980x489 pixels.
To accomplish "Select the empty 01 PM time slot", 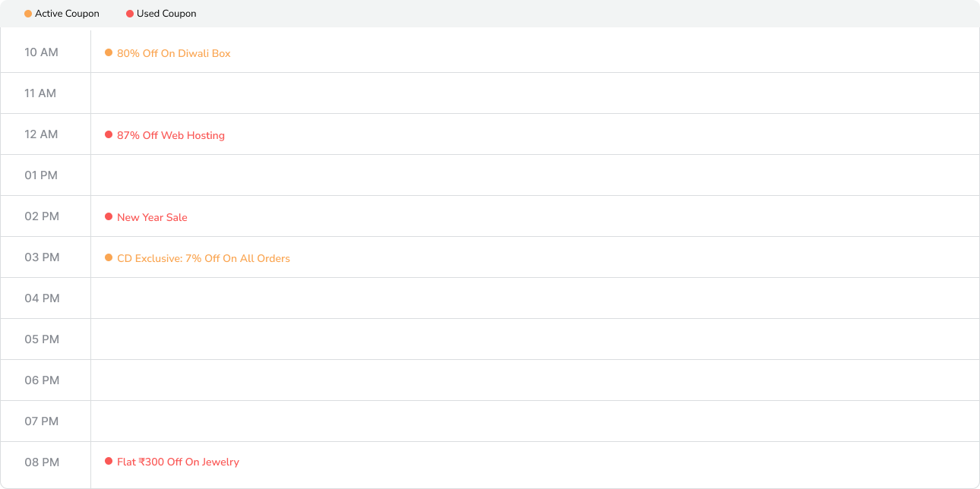I will coord(535,175).
